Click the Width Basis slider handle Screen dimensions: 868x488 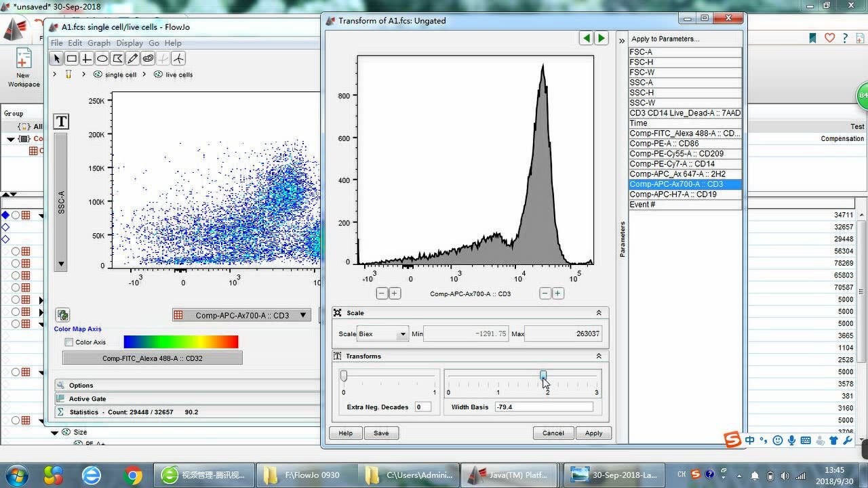point(543,375)
